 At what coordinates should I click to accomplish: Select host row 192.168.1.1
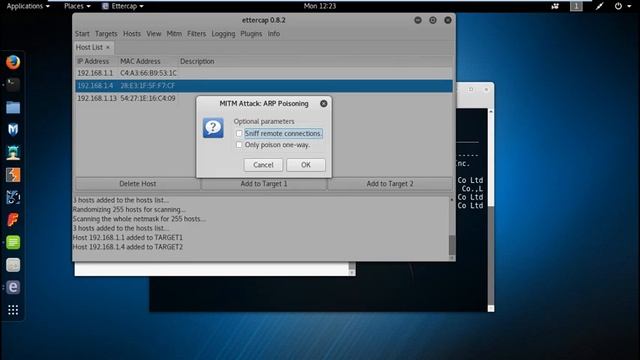[264, 73]
